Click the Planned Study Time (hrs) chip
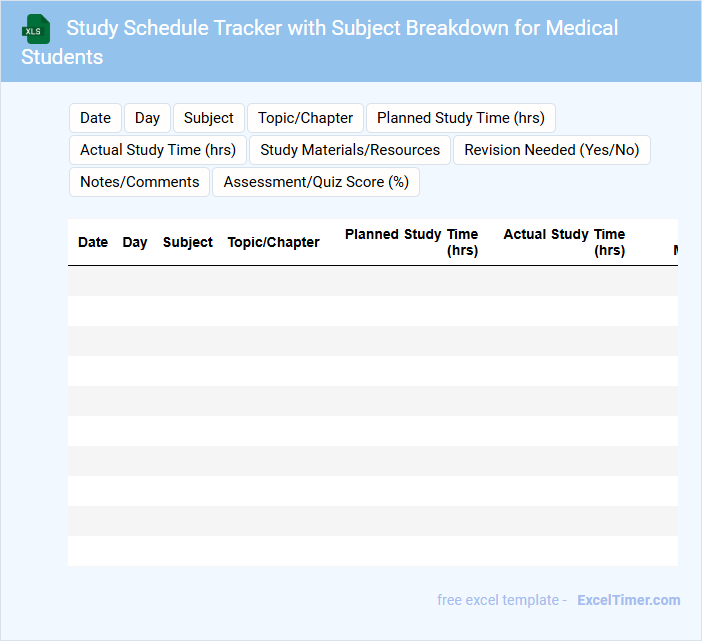Image resolution: width=702 pixels, height=641 pixels. 460,118
